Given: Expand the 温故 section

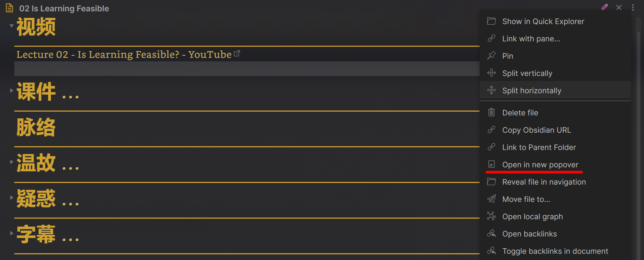Looking at the screenshot, I should [11, 162].
